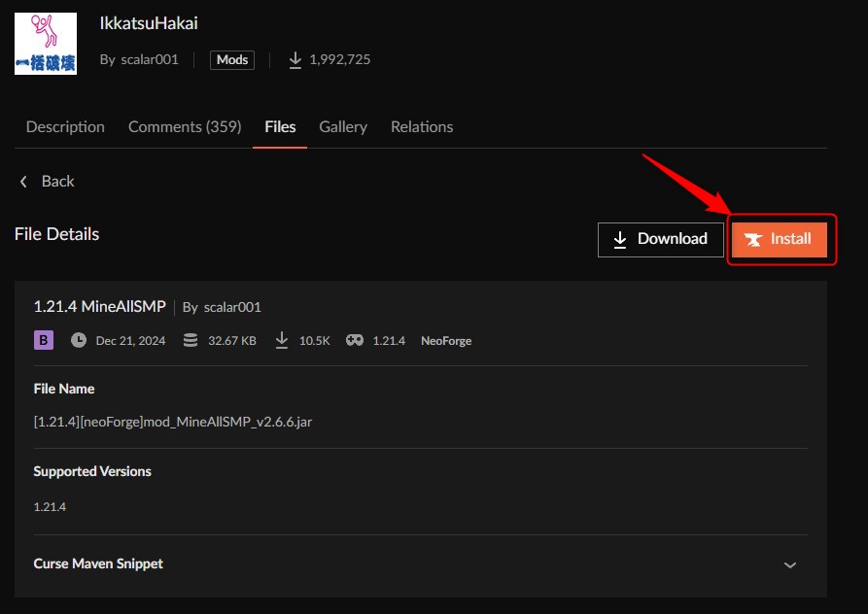
Task: Open scalar001 link beside file title
Action: pos(232,307)
